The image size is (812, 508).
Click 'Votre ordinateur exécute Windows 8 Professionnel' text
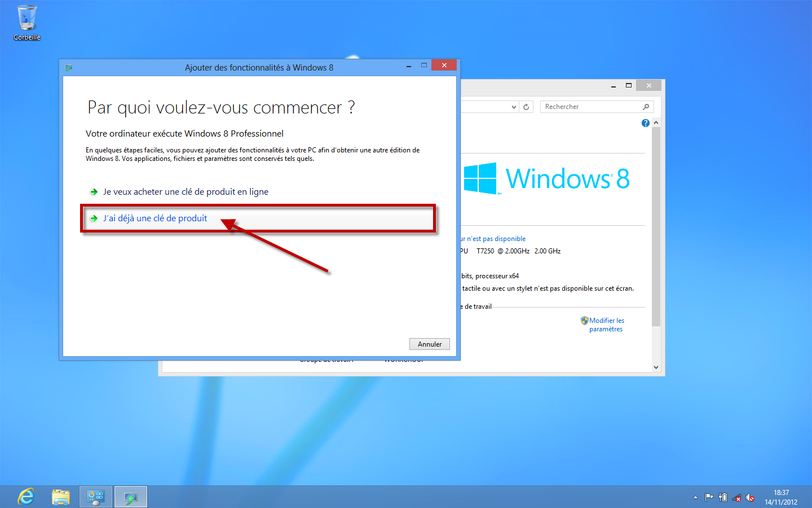click(x=184, y=134)
